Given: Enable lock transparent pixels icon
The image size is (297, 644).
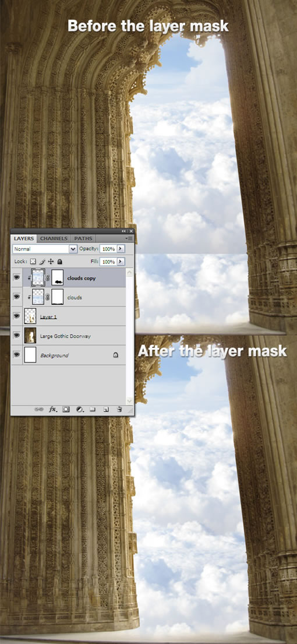Looking at the screenshot, I should click(x=33, y=261).
